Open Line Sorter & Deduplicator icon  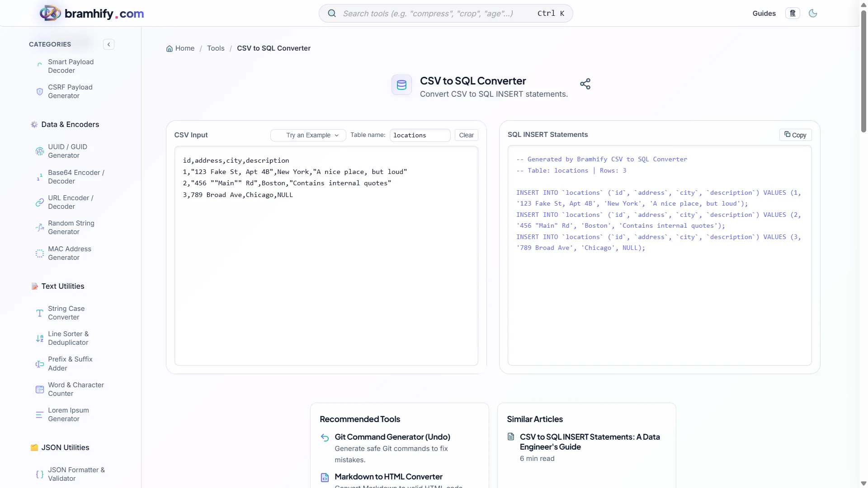[x=40, y=338]
